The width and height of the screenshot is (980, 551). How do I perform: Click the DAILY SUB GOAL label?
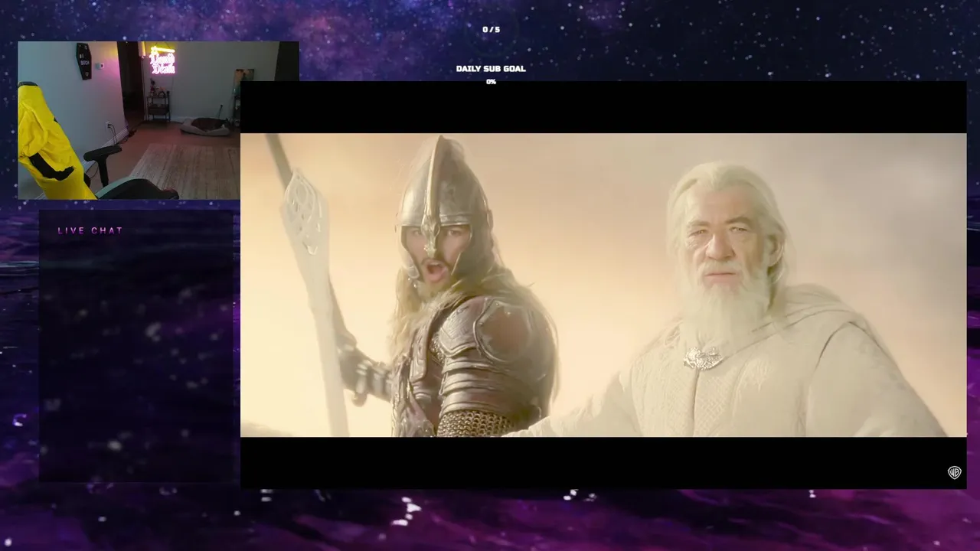pyautogui.click(x=491, y=69)
